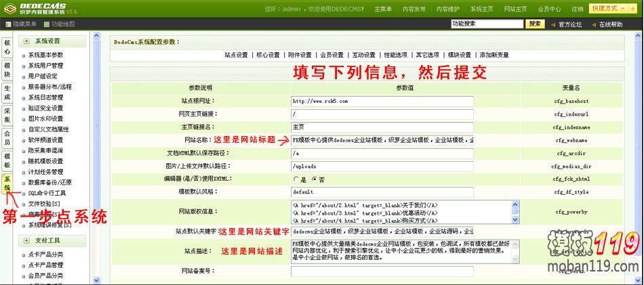This screenshot has width=644, height=285.
Task: Select the 系统 side tab
Action: (x=7, y=183)
